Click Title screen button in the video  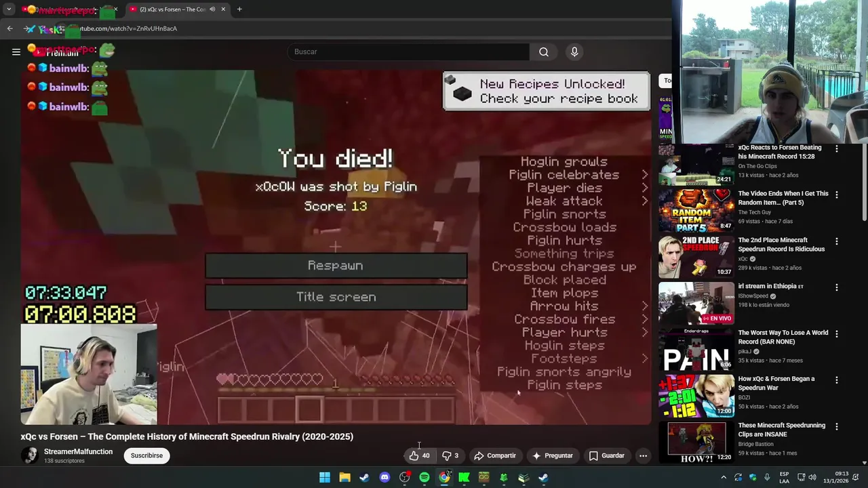tap(336, 297)
